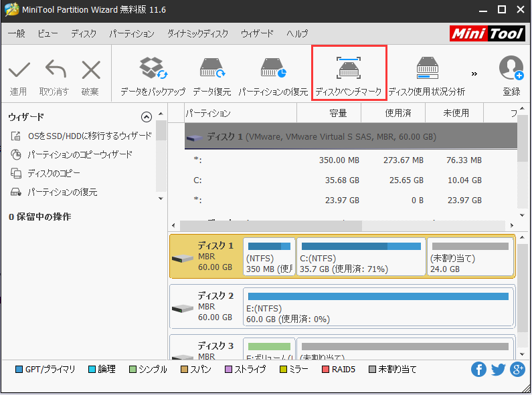Screen dimensions: 532x395
Task: Click スパン legend swatch
Action: coord(184,369)
